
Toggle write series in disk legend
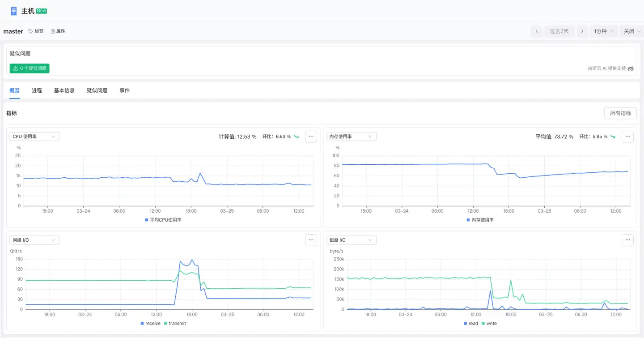[x=488, y=323]
